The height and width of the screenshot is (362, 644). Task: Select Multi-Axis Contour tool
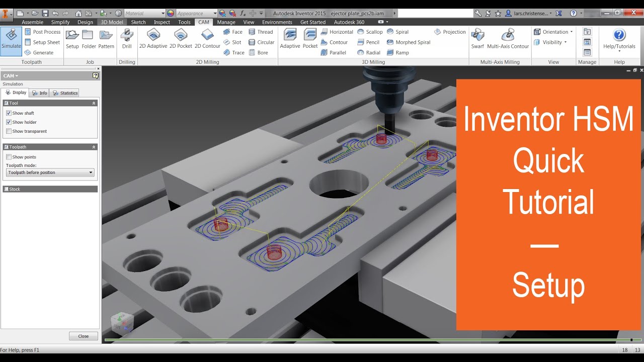point(508,39)
